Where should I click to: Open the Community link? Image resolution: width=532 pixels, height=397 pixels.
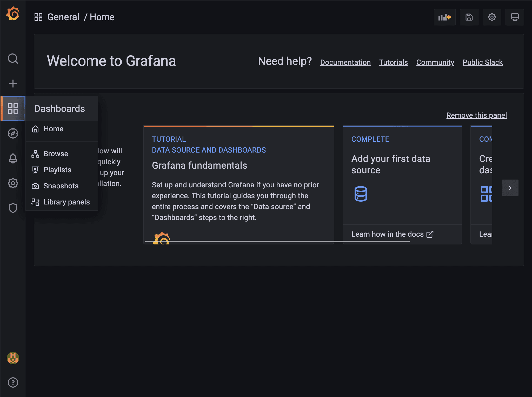pos(435,62)
